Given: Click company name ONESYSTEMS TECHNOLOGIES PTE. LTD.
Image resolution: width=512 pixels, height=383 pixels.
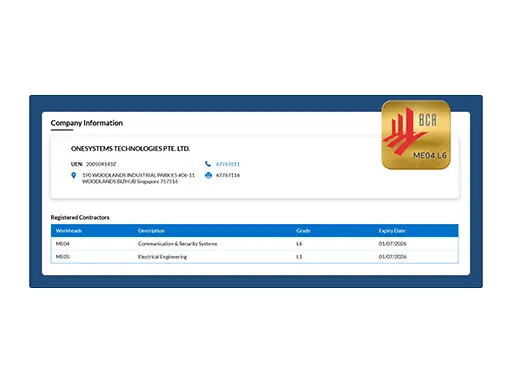Looking at the screenshot, I should point(130,149).
